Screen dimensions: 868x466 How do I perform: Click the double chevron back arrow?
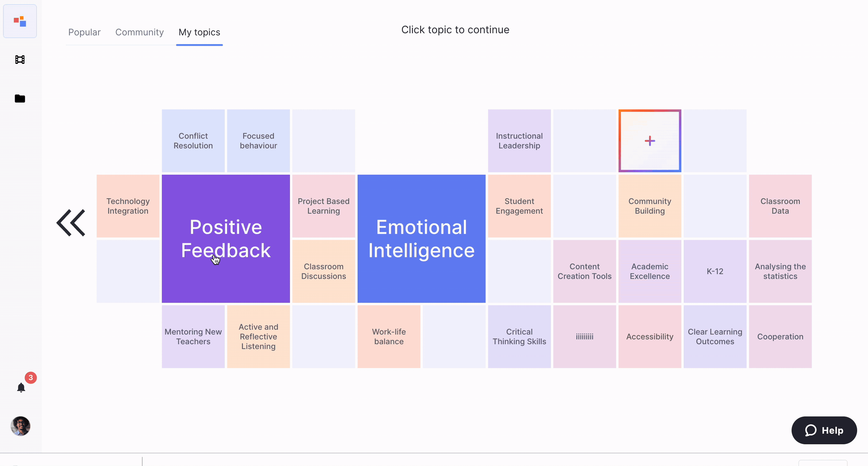[71, 222]
